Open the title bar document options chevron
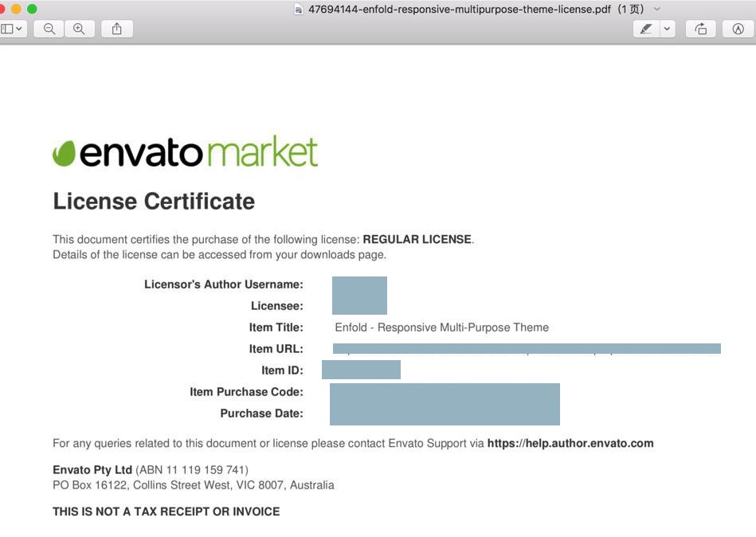The image size is (756, 537). 656,9
